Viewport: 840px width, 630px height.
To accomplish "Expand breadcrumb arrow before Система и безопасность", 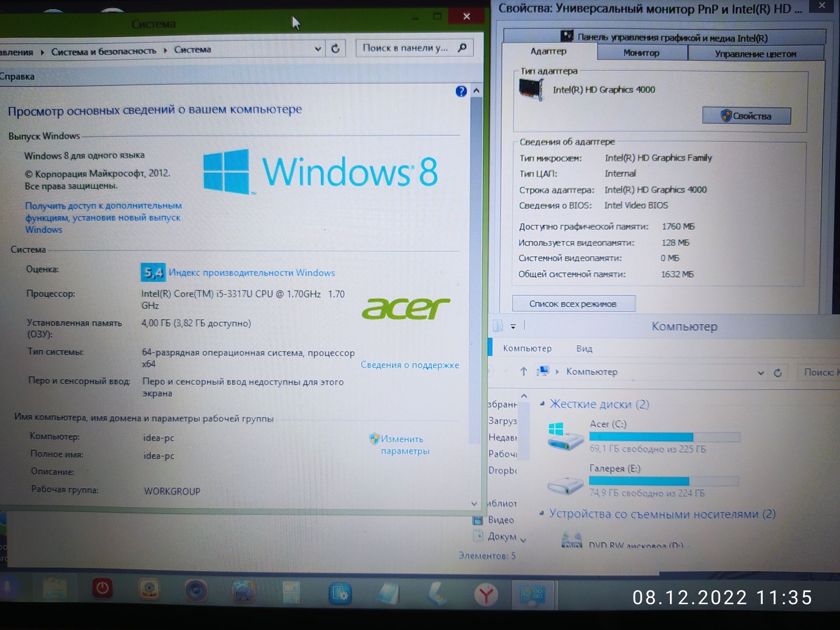I will 42,52.
